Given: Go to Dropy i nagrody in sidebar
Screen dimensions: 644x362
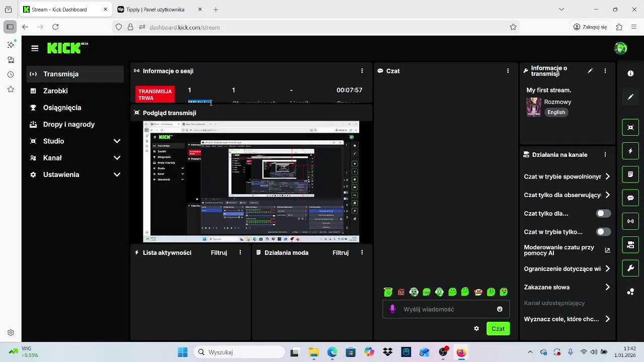Looking at the screenshot, I should coord(75,124).
